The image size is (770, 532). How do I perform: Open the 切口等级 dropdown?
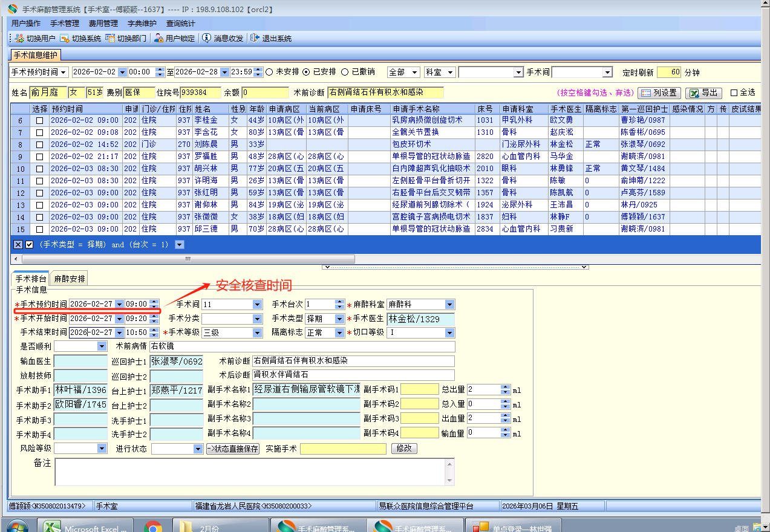coord(449,332)
